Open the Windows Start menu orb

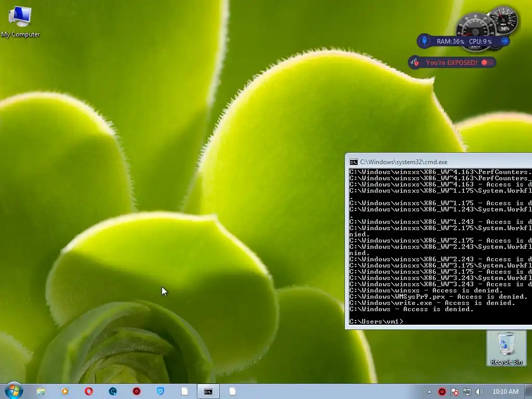pyautogui.click(x=14, y=391)
